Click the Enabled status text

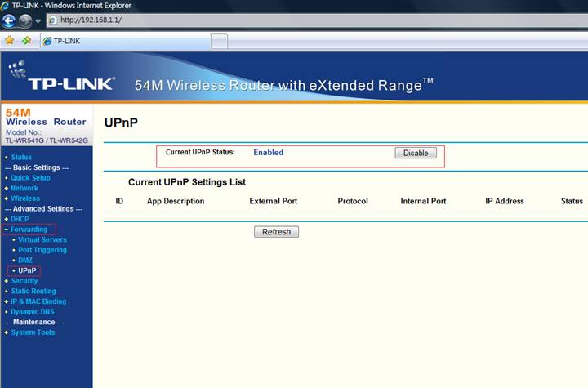269,153
